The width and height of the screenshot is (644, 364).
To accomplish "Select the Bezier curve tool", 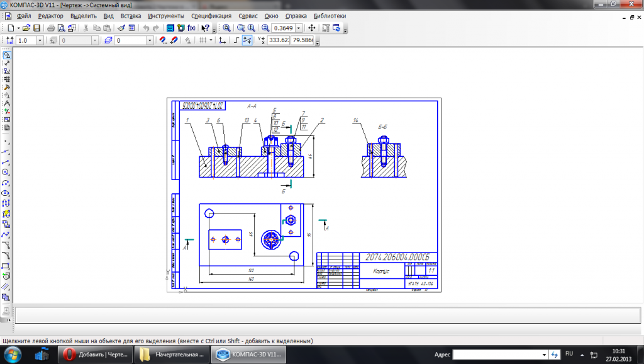I will (x=6, y=234).
